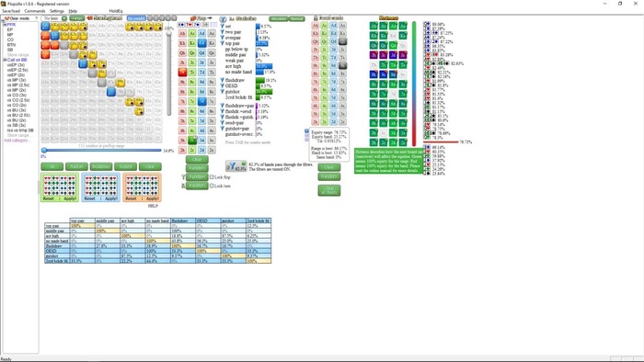Click the green-bordered suit selection grid
The height and width of the screenshot is (362, 644).
[x=60, y=187]
